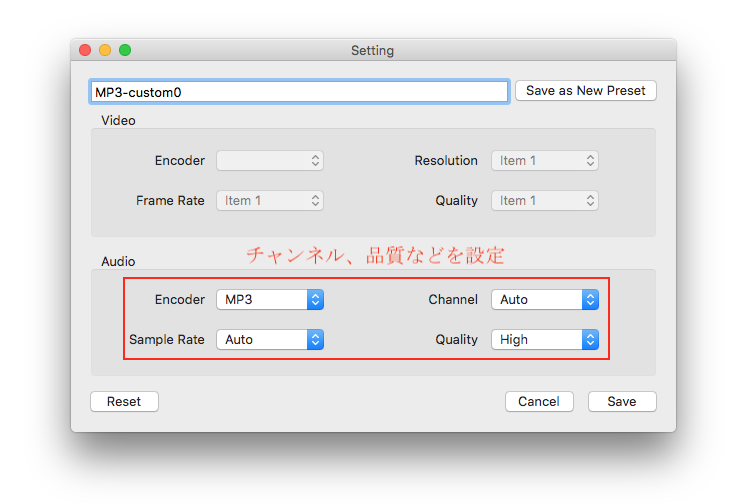This screenshot has width=754, height=503.
Task: Click the Setting window title bar text
Action: 372,50
